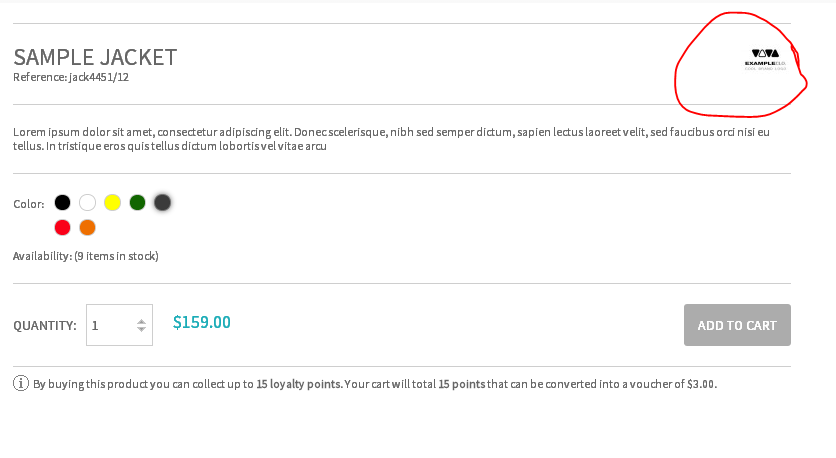
Task: Decrease quantity with the down arrow
Action: 141,329
